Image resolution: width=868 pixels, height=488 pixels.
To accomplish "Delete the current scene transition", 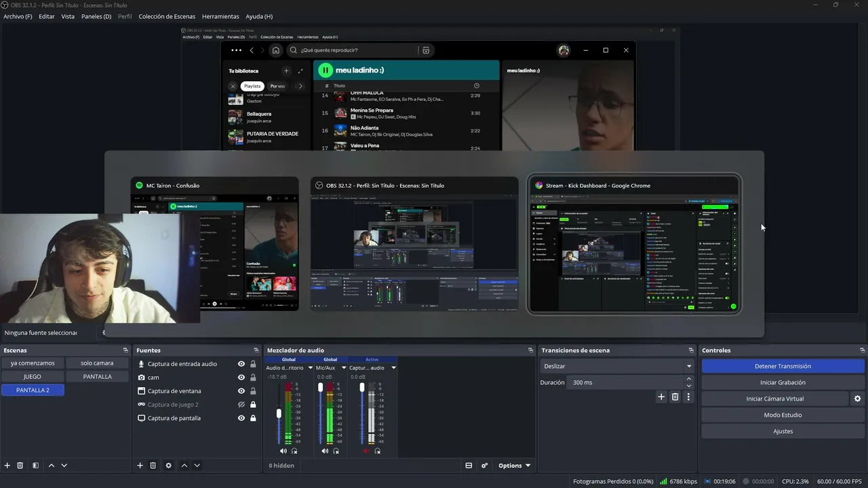I will (675, 397).
